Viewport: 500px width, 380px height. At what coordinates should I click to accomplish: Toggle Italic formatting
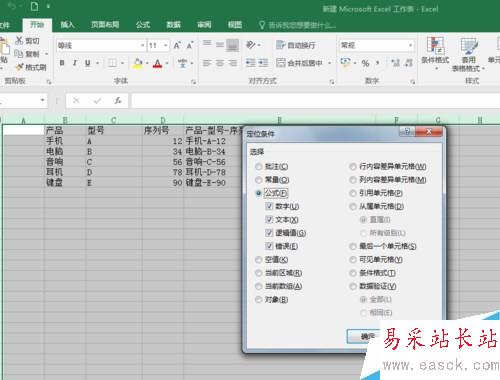click(75, 63)
